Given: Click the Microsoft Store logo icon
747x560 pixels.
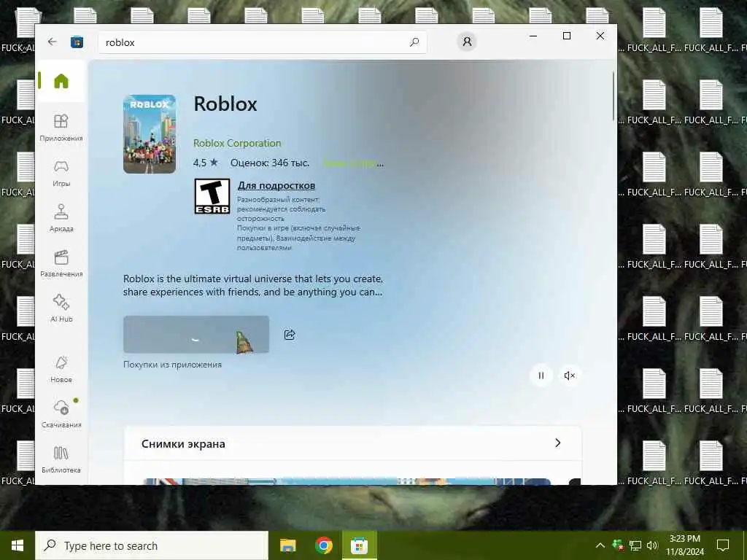Looking at the screenshot, I should click(x=77, y=42).
